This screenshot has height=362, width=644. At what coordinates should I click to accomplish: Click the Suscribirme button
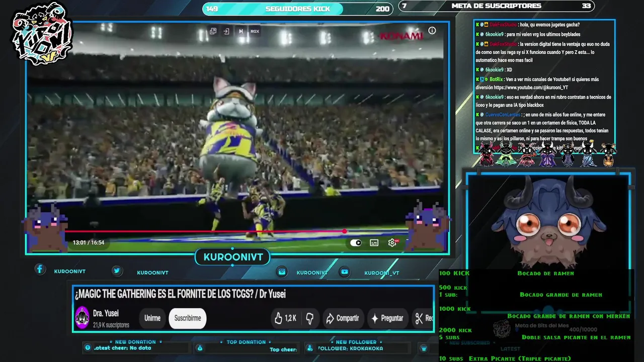point(188,318)
